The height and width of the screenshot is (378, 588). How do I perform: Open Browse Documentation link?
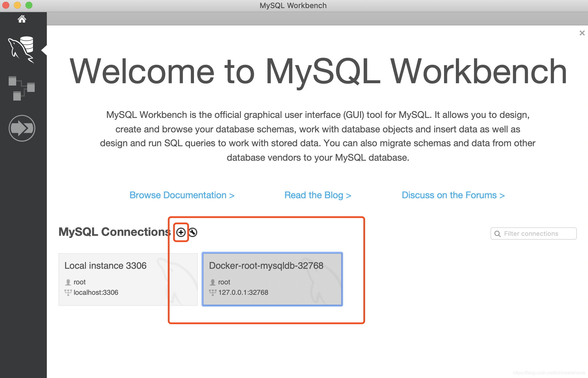coord(182,195)
